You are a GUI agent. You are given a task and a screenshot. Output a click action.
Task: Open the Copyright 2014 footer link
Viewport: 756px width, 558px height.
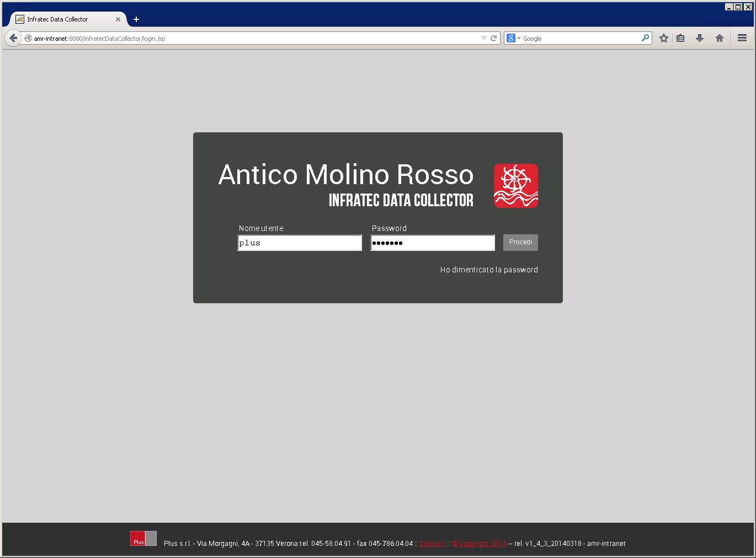pos(480,544)
